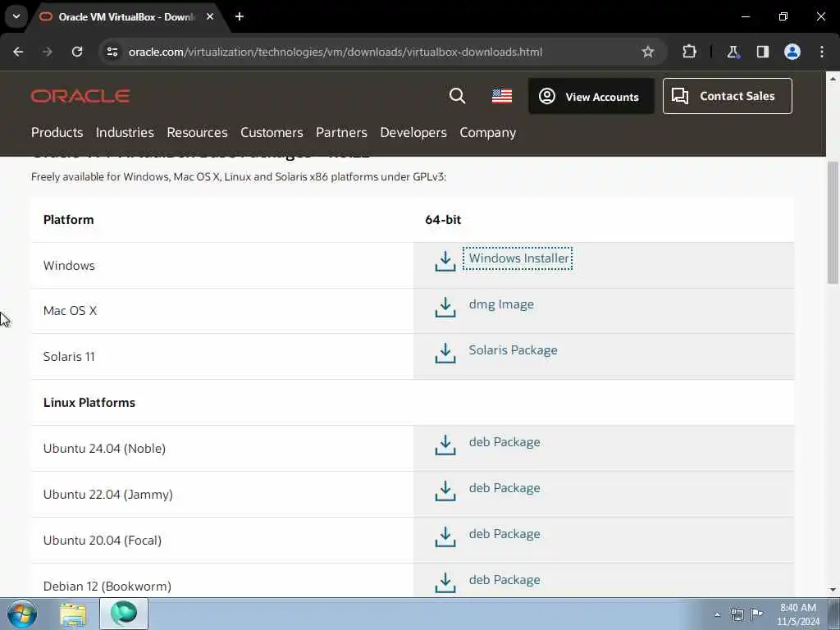Viewport: 840px width, 630px height.
Task: Click the 'Platform' column header
Action: [69, 220]
